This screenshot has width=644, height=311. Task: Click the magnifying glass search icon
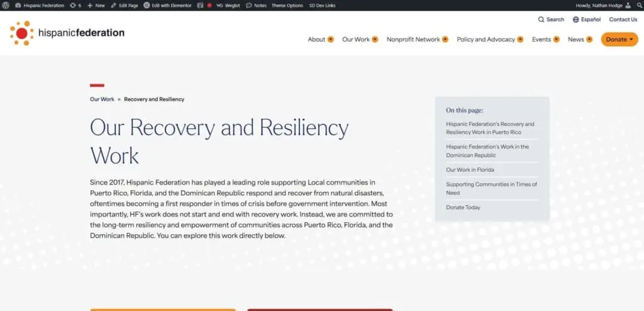tap(541, 20)
